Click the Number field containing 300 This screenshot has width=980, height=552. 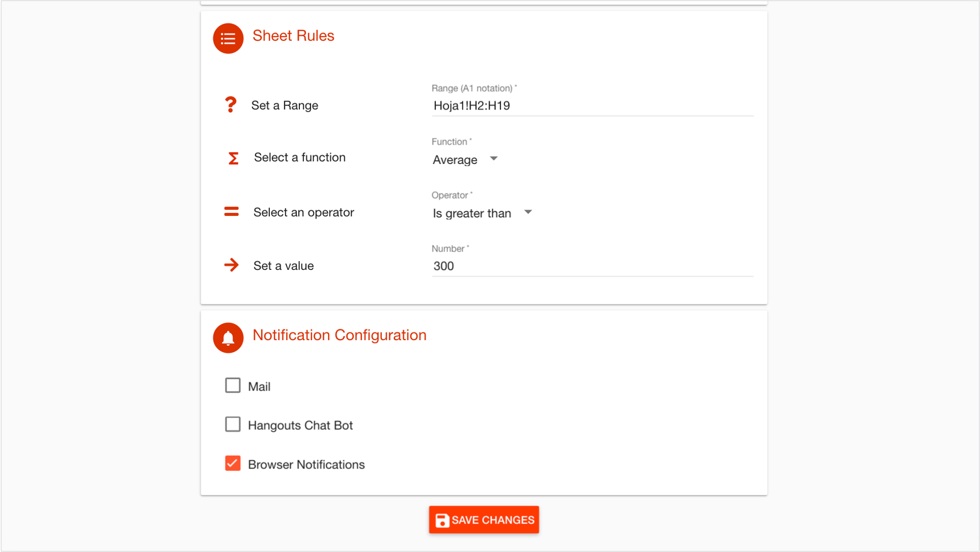point(592,266)
